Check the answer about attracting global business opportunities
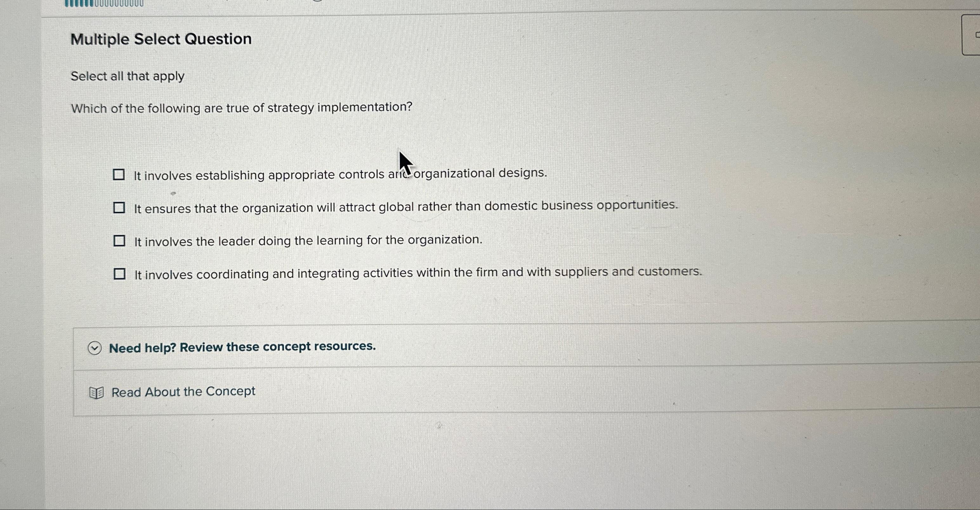Viewport: 980px width, 510px height. [120, 208]
